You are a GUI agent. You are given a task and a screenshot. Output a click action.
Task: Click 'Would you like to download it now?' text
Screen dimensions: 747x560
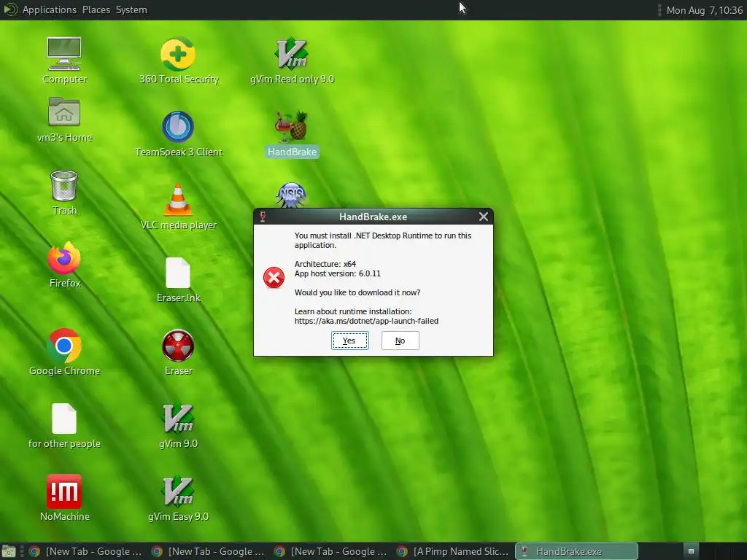(357, 292)
